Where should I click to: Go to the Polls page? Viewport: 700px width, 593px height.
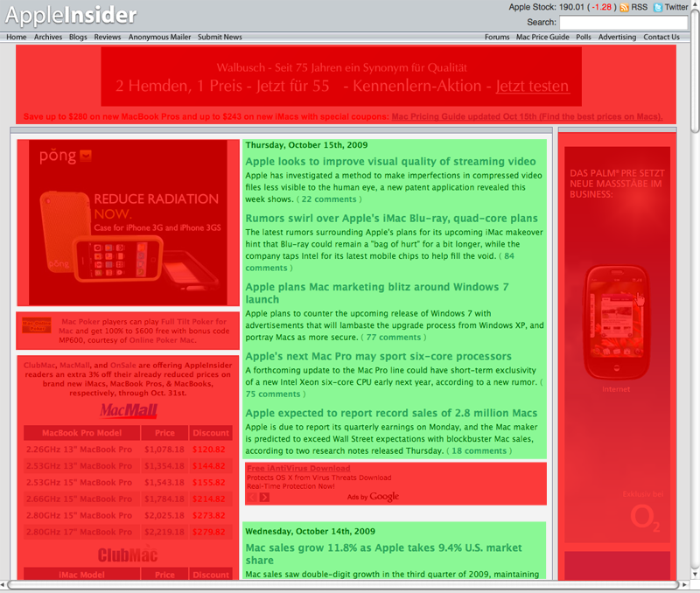584,37
